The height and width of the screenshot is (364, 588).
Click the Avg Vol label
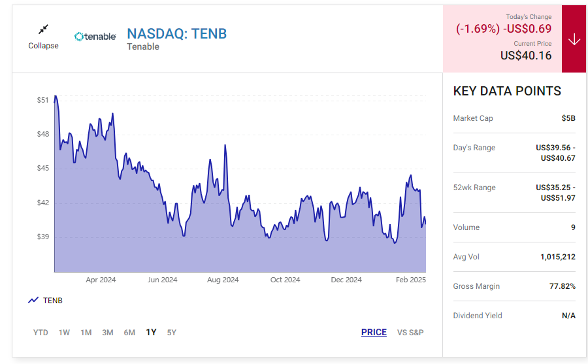(x=466, y=257)
